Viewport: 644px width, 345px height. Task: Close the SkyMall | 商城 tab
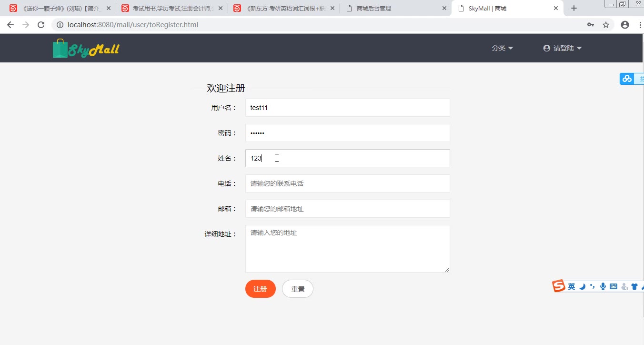point(556,9)
